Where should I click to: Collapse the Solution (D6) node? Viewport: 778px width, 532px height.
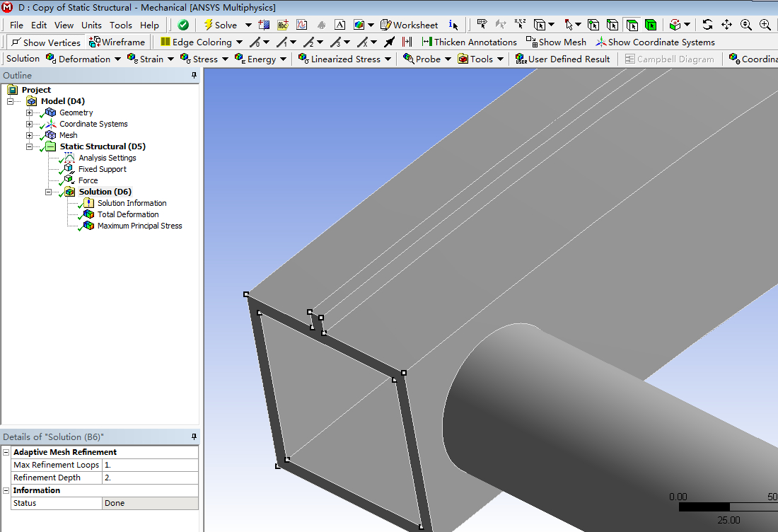(48, 192)
